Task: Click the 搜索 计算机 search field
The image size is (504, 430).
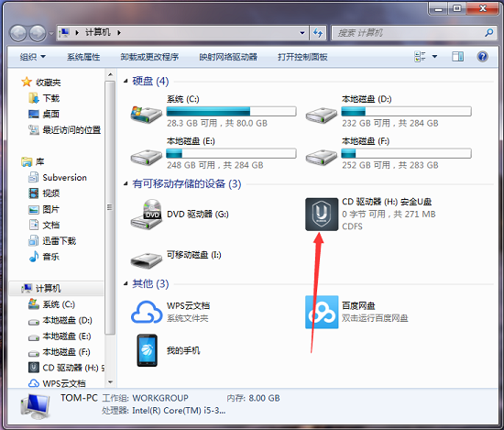Action: (414, 32)
